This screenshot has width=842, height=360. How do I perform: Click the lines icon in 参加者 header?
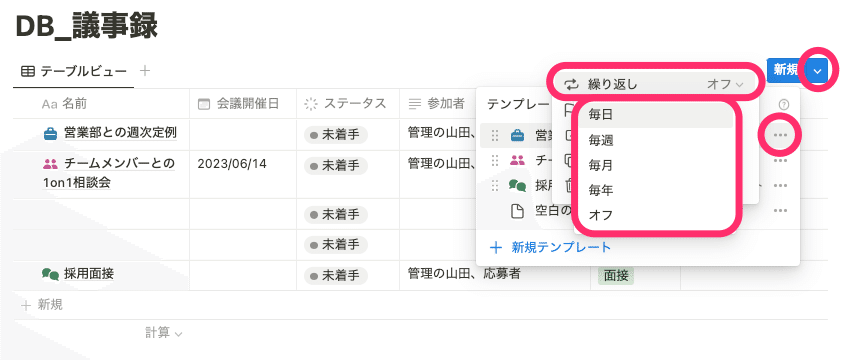pos(415,104)
